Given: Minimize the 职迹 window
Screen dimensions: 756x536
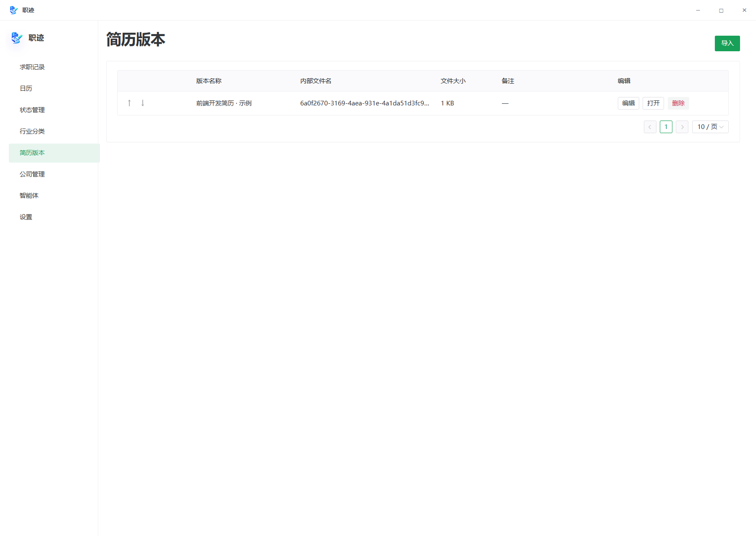Looking at the screenshot, I should (698, 10).
